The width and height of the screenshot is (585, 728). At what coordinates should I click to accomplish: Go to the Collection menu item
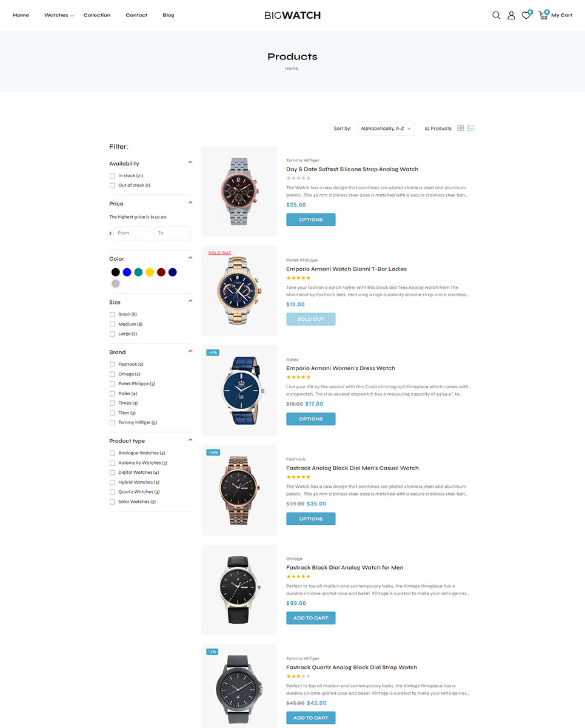point(97,15)
